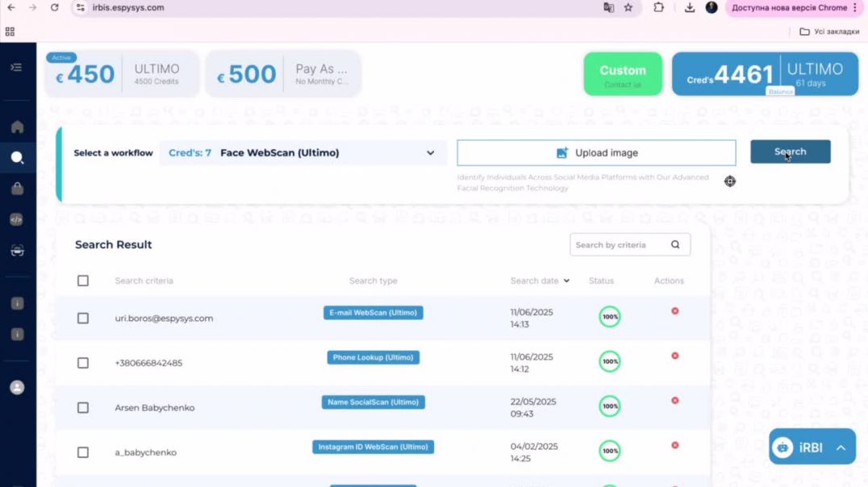Open the a_babychenko search result

click(x=145, y=452)
